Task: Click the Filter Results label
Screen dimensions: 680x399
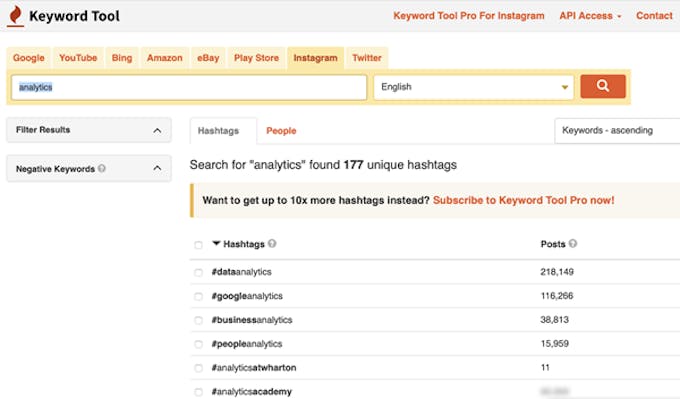Action: click(43, 130)
